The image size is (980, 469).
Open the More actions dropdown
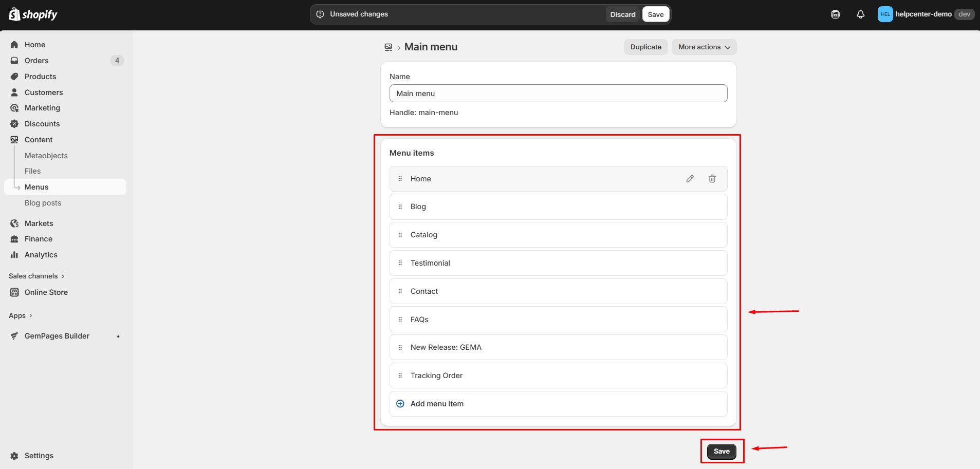pyautogui.click(x=703, y=47)
